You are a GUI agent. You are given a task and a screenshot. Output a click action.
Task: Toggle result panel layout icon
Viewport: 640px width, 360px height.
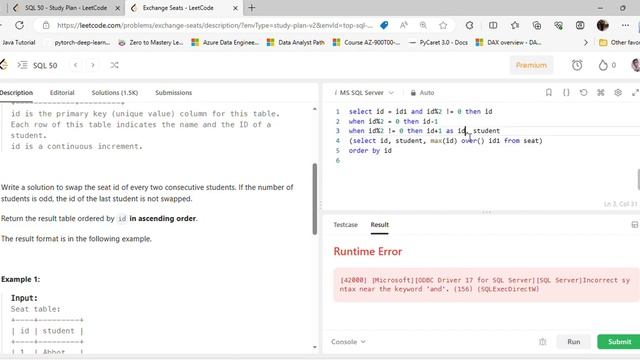tap(635, 224)
